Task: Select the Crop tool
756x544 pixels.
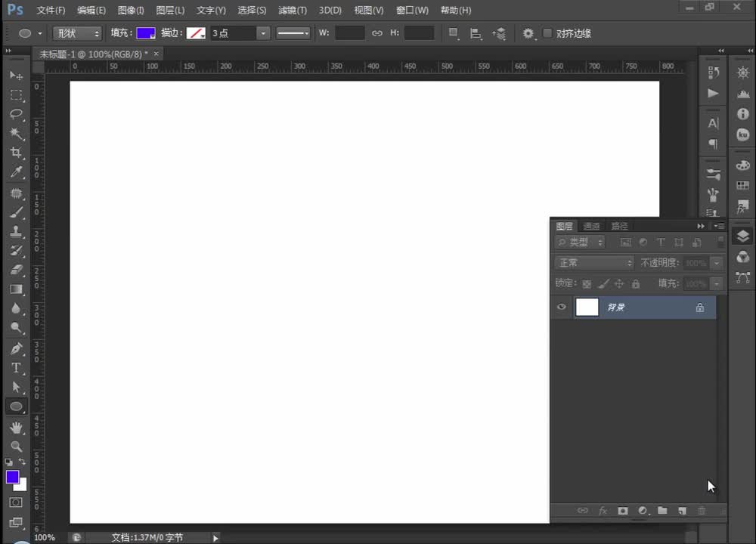Action: click(16, 153)
